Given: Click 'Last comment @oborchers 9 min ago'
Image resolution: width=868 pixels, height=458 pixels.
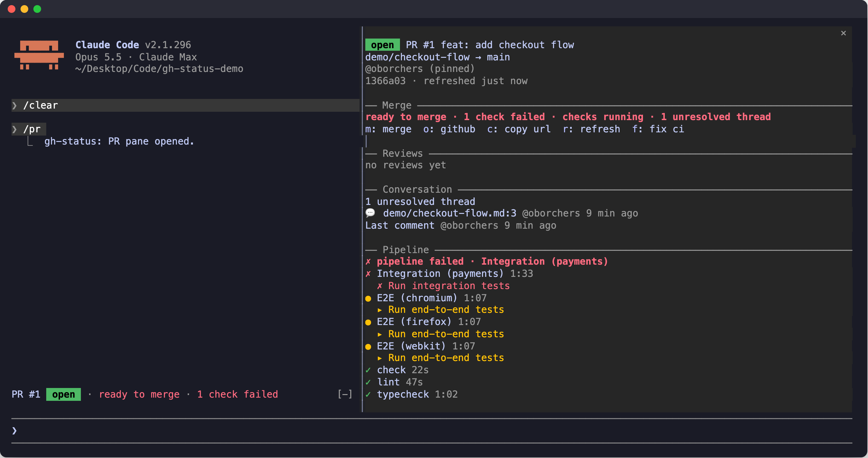Looking at the screenshot, I should (x=461, y=225).
